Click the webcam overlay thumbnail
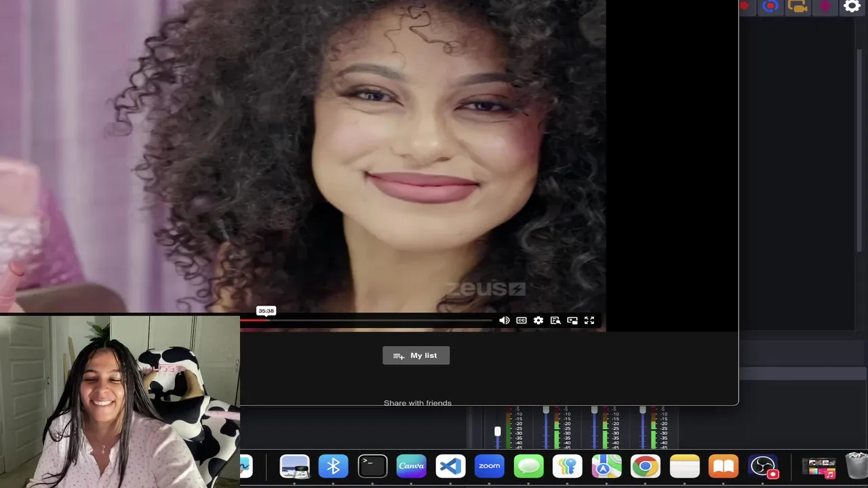Screen dimensions: 868x488 120,401
